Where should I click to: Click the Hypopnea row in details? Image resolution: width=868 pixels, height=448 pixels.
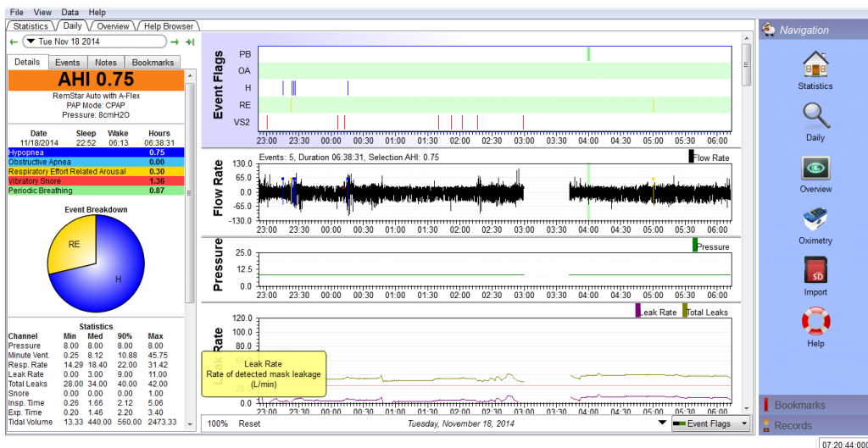pyautogui.click(x=96, y=152)
